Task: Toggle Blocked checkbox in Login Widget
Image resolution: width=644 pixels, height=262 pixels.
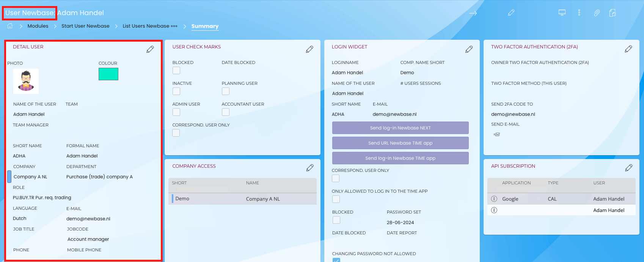Action: click(x=336, y=220)
